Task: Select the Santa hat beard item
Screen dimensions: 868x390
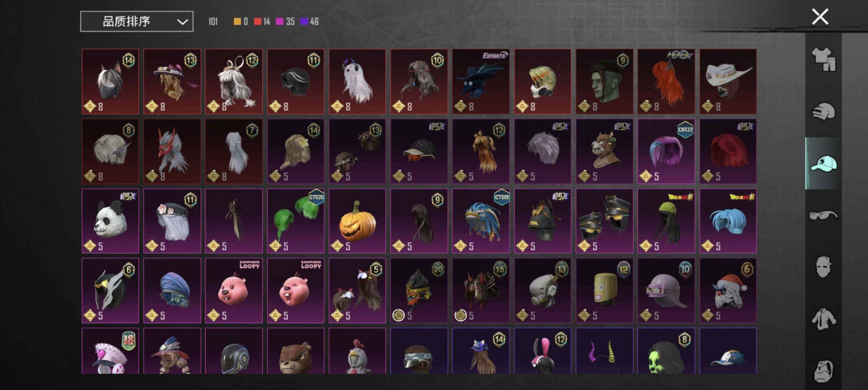Action: coord(728,291)
